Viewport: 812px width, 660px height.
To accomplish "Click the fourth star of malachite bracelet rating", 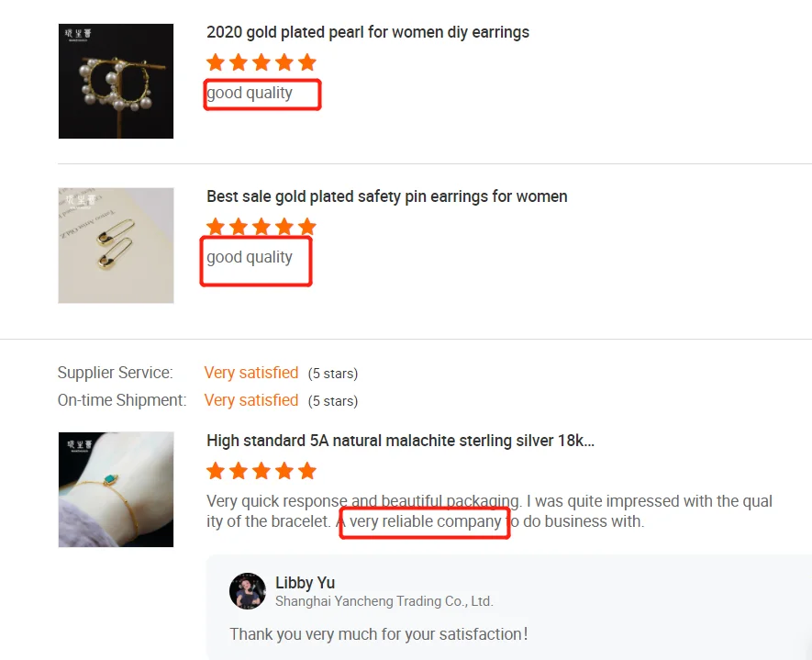I will coord(284,471).
